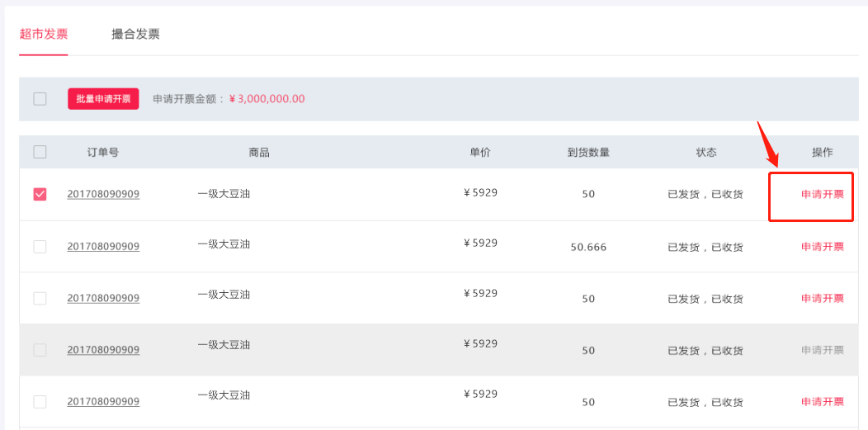Open order number link in third row
Viewport: 868px width, 430px height.
(103, 298)
